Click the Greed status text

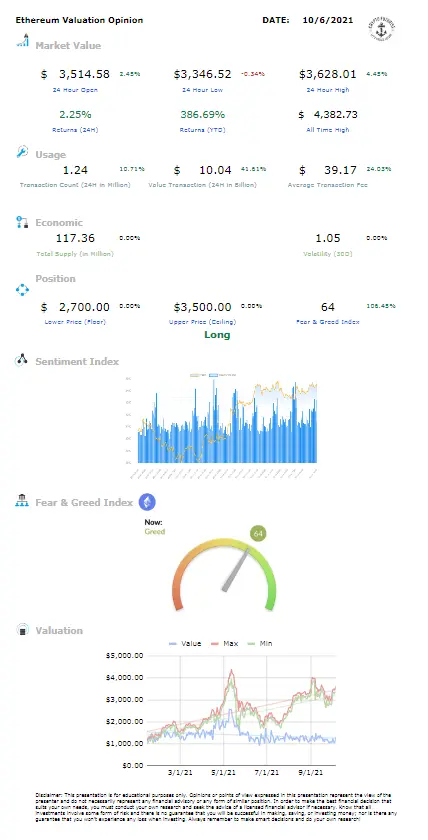pos(155,532)
